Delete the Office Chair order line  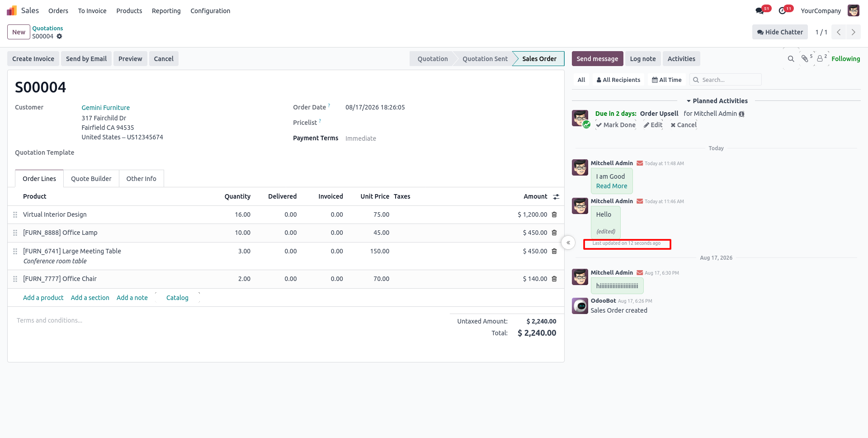click(554, 279)
